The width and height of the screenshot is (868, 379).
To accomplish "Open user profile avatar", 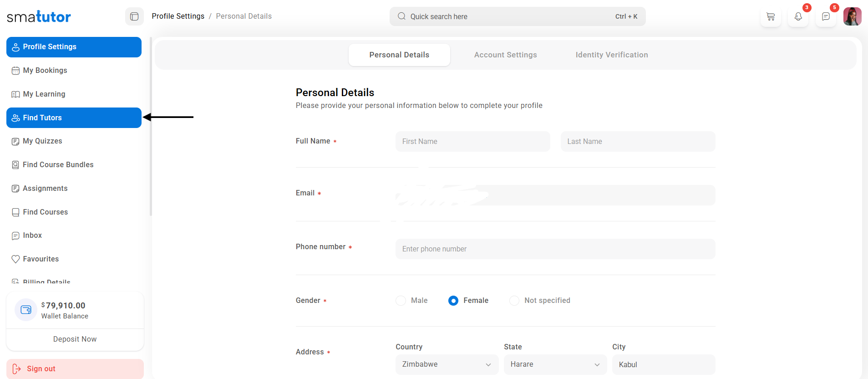I will pos(852,16).
